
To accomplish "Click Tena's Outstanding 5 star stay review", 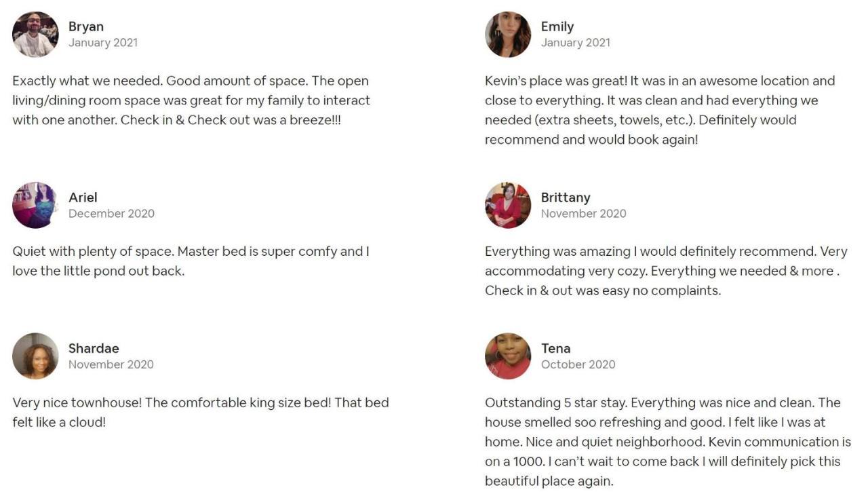I will 668,442.
